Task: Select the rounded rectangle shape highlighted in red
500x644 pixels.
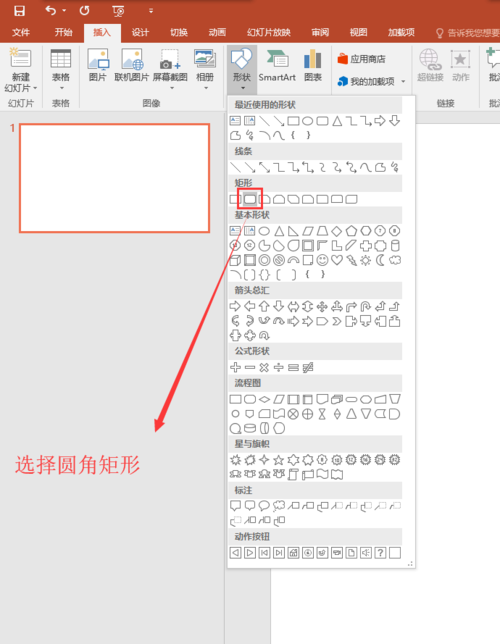Action: [250, 200]
